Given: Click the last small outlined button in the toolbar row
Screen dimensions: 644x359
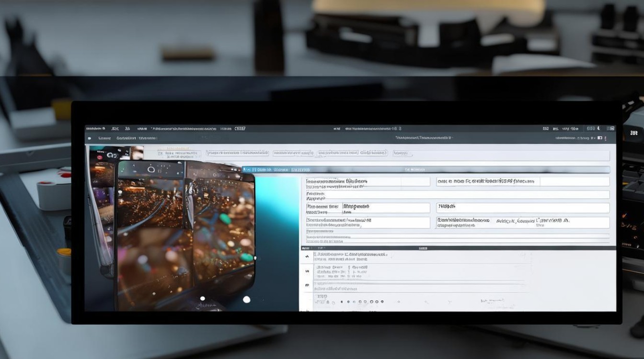Looking at the screenshot, I should point(403,153).
